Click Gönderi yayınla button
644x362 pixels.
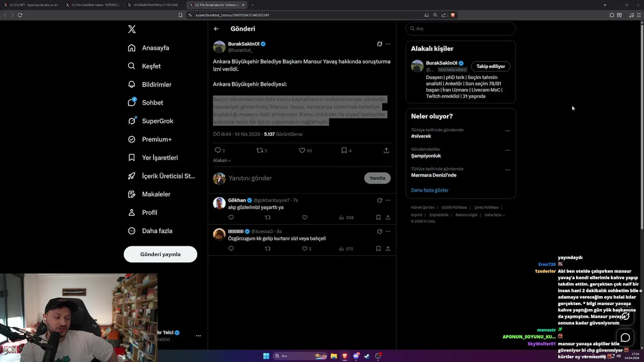pos(160,254)
